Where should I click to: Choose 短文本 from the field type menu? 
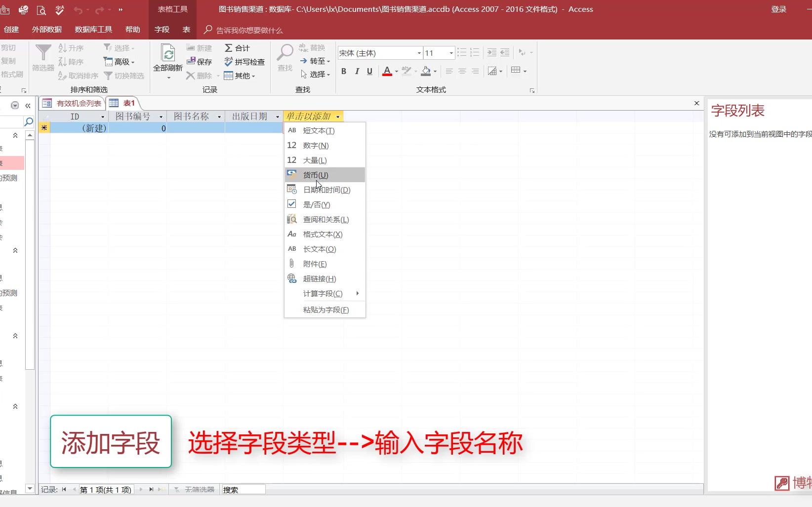[325, 130]
